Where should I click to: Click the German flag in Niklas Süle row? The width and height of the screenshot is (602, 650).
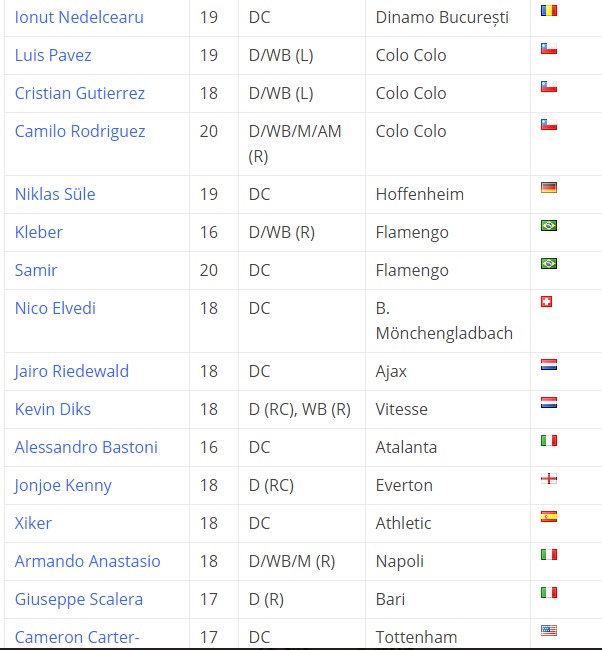click(549, 187)
